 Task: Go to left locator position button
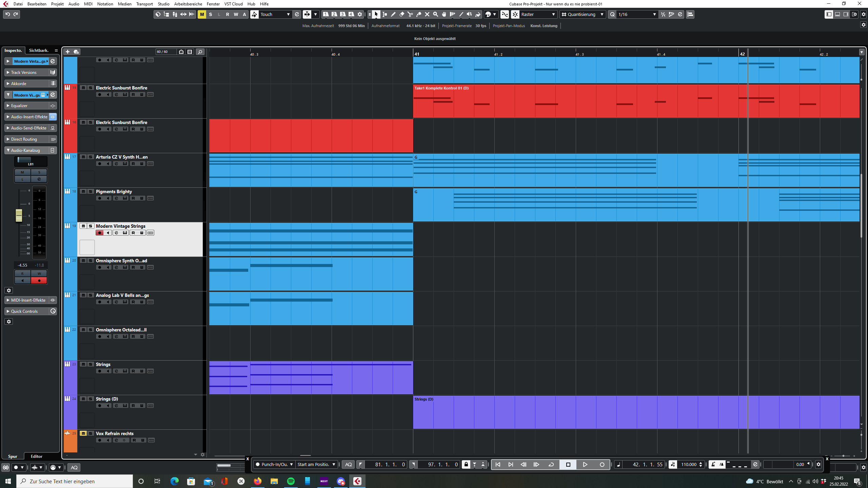coord(498,465)
